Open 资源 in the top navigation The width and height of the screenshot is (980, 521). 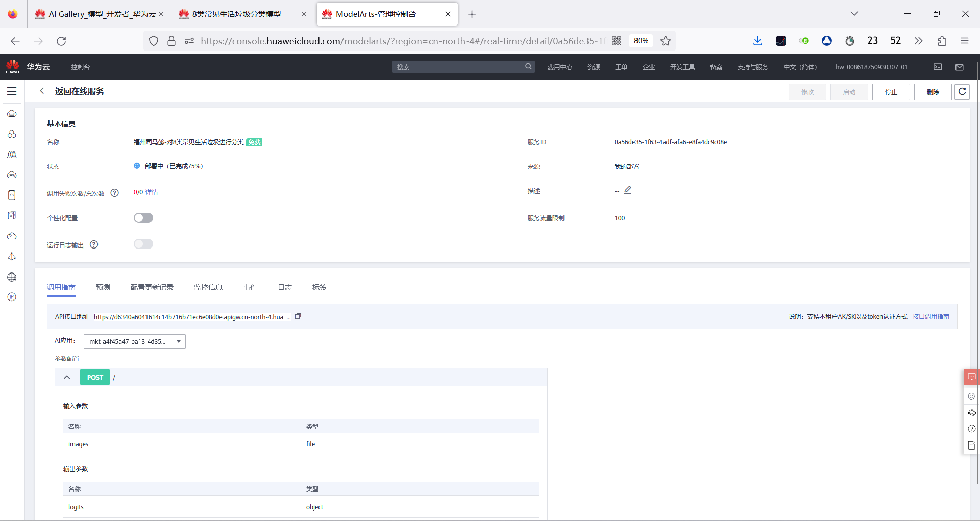pyautogui.click(x=594, y=67)
